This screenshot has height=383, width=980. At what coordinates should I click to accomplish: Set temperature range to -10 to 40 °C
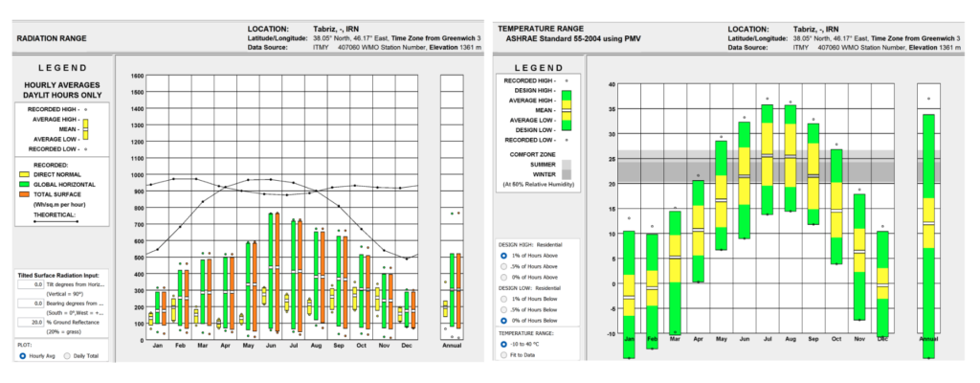503,344
